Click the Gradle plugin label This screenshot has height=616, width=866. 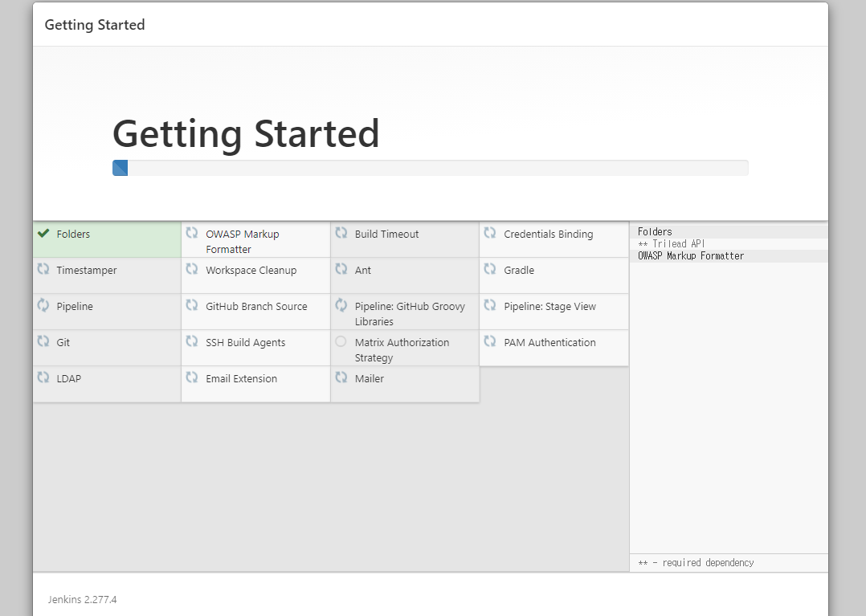coord(519,271)
